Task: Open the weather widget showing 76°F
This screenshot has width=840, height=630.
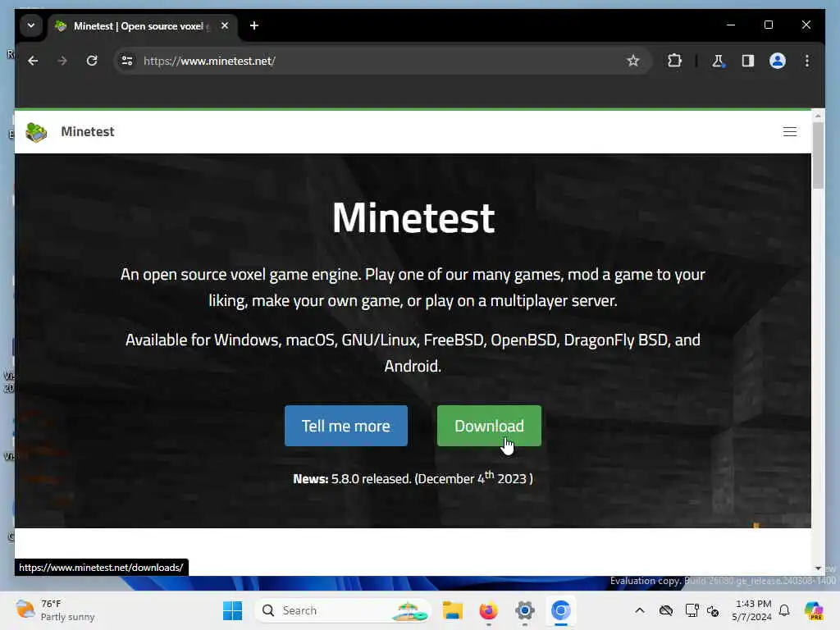Action: [55, 610]
